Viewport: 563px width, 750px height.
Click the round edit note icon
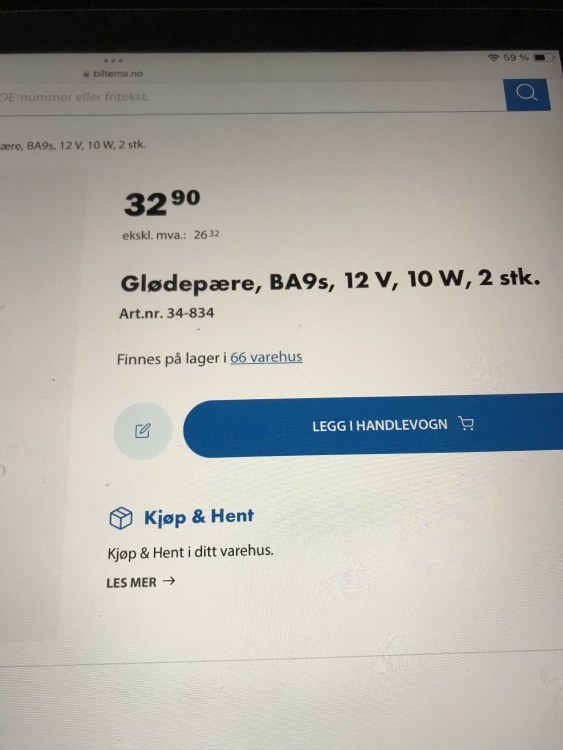pyautogui.click(x=143, y=431)
